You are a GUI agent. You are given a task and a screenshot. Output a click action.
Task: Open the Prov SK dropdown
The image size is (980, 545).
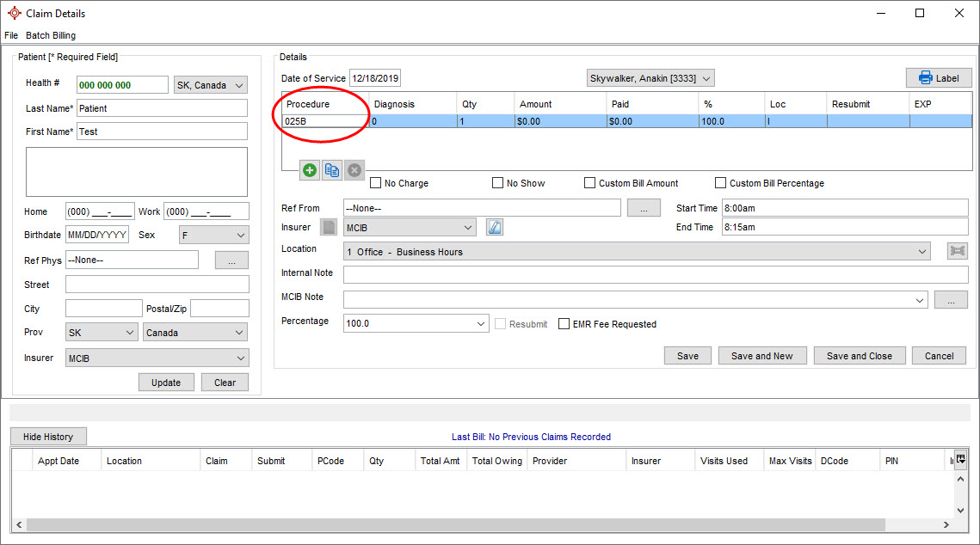[x=102, y=332]
